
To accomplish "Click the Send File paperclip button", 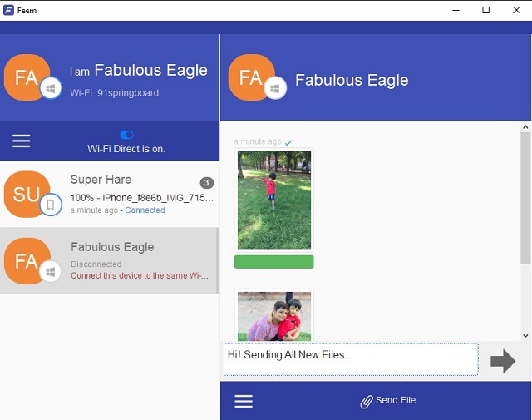I will [x=388, y=401].
